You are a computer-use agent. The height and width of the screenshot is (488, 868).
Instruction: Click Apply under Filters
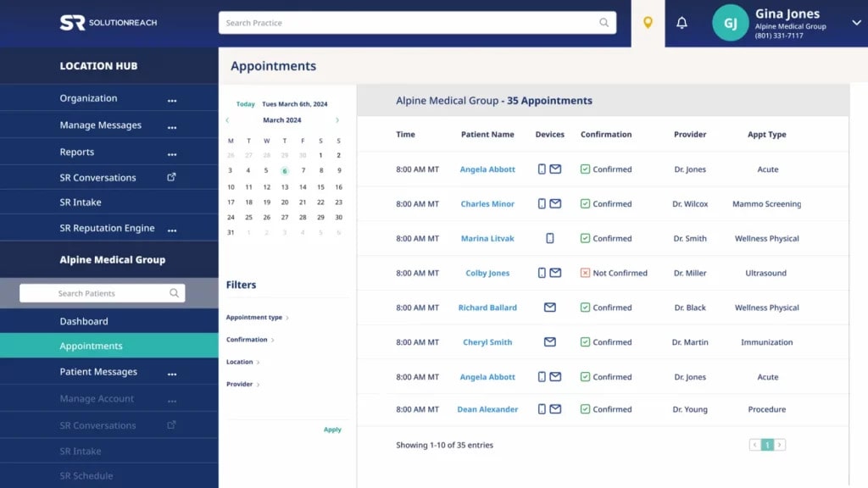coord(332,430)
